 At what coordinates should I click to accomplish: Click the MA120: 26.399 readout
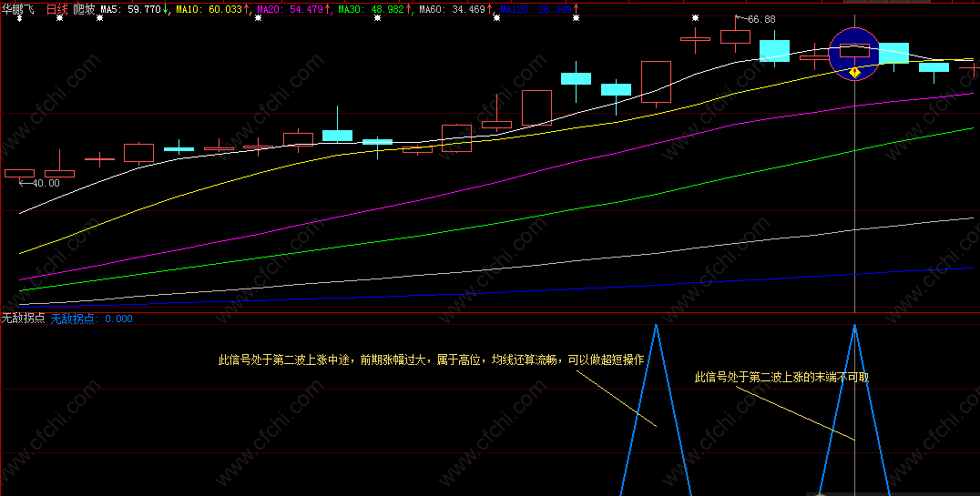[536, 9]
